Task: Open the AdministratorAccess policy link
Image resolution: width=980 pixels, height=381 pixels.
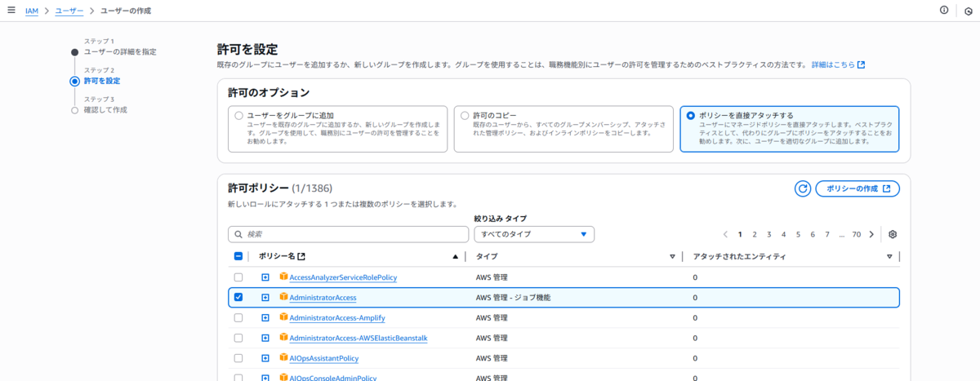Action: click(323, 298)
